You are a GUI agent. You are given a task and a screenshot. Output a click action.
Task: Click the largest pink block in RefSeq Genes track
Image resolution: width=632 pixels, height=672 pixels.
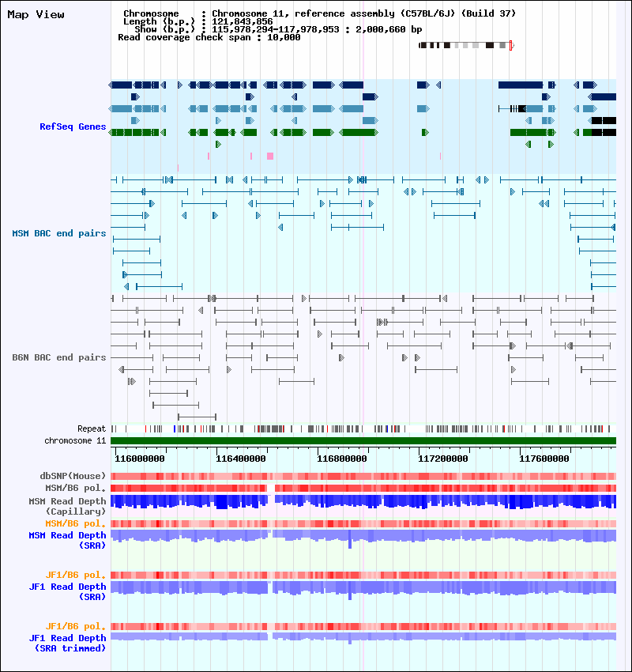click(x=270, y=156)
